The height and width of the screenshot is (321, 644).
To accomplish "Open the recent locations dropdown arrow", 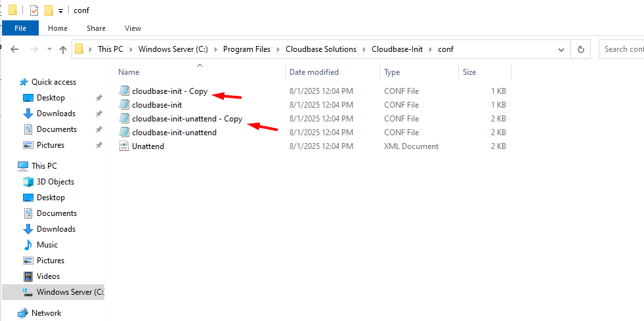I will pos(49,50).
